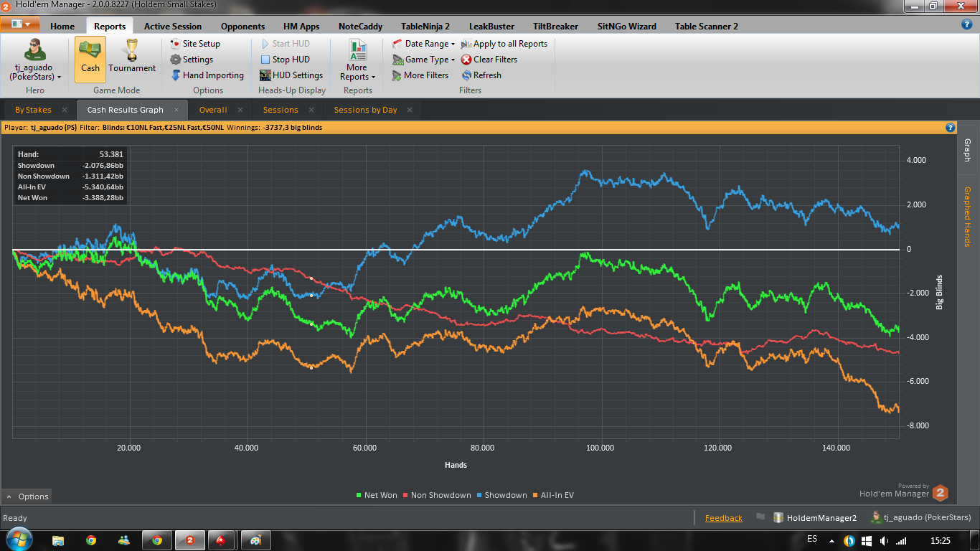The image size is (980, 551).
Task: Close the Sessions by Day tab
Action: pyautogui.click(x=410, y=110)
